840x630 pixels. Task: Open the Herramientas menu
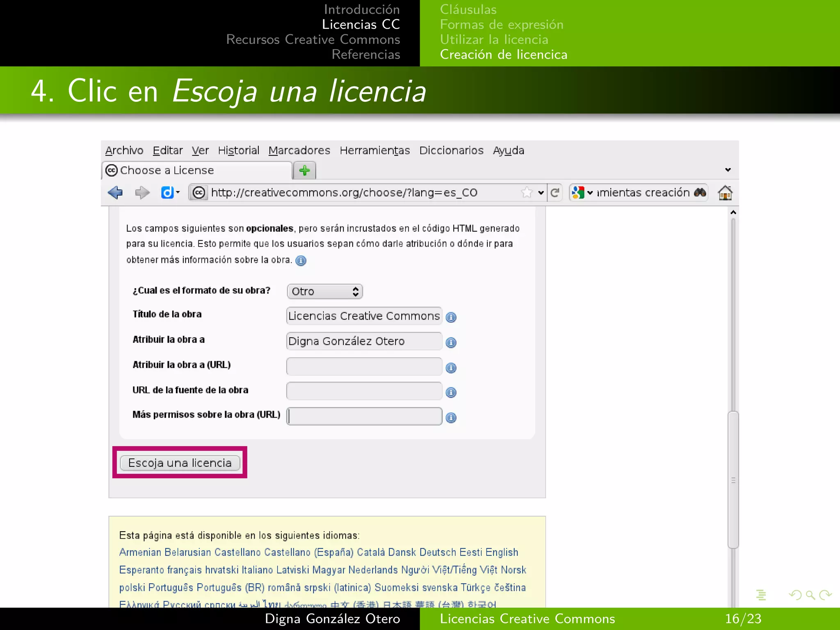click(374, 151)
